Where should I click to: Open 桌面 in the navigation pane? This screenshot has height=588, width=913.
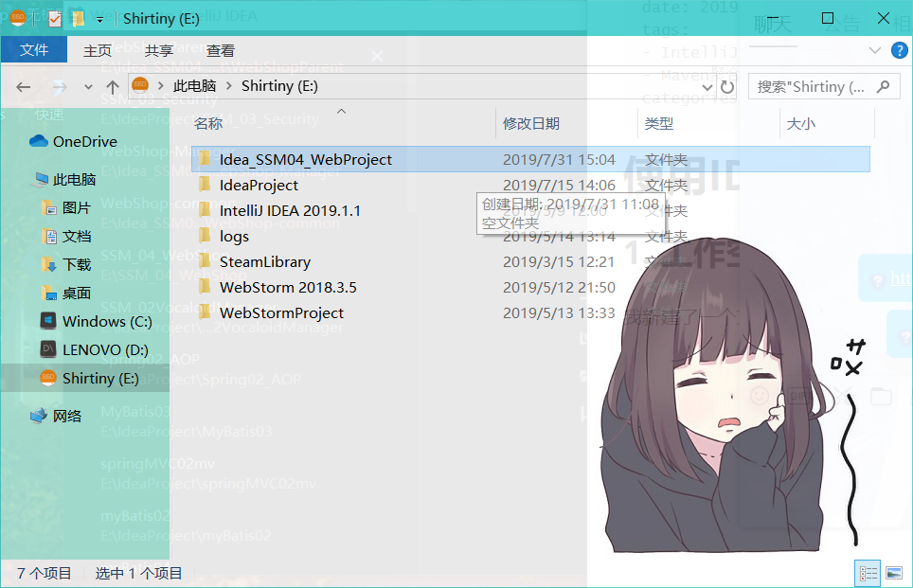66,293
